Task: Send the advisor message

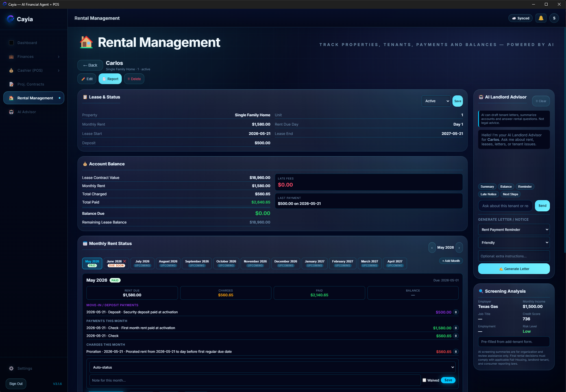Action: pos(542,206)
